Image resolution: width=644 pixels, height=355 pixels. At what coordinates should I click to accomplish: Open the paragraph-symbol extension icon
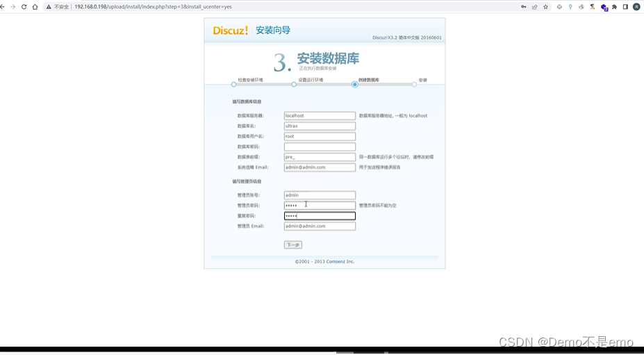coord(593,6)
